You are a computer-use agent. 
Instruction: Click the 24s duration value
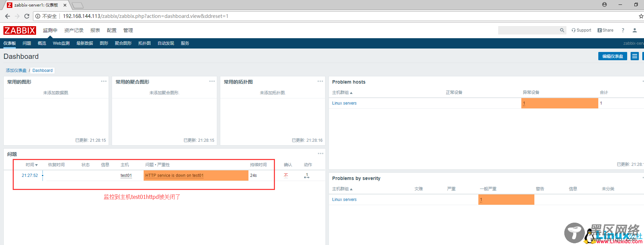click(x=254, y=175)
